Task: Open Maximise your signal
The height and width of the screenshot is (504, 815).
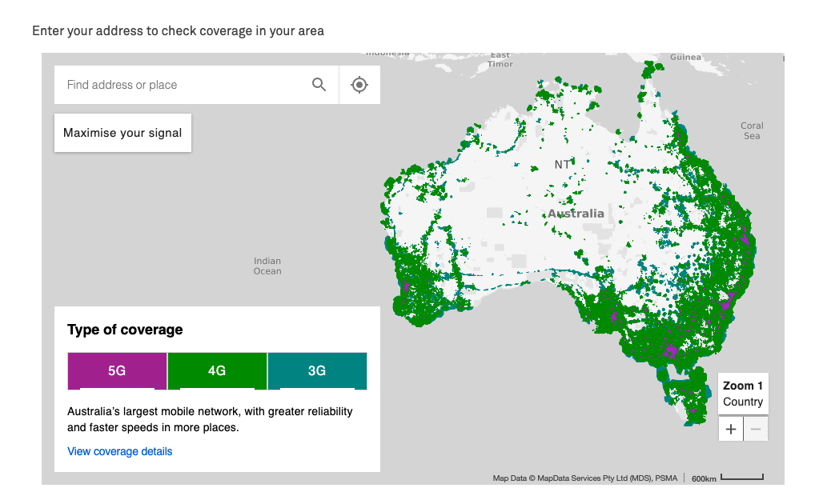Action: pos(122,133)
